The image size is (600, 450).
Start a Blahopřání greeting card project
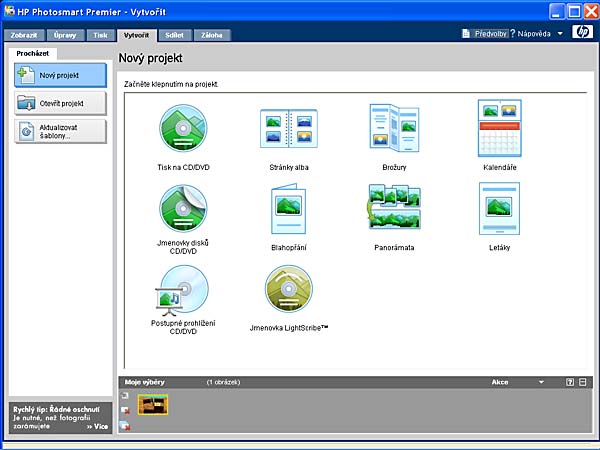tap(288, 210)
